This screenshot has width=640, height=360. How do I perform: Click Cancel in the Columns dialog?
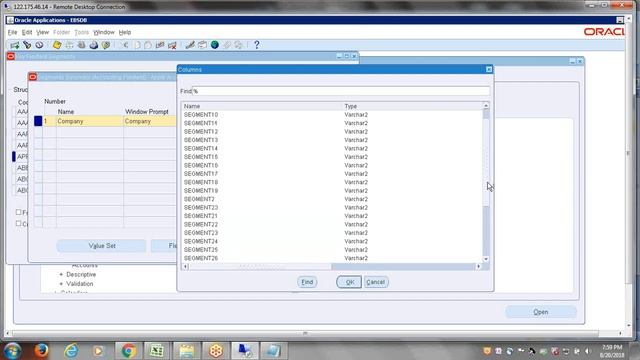[x=376, y=282]
